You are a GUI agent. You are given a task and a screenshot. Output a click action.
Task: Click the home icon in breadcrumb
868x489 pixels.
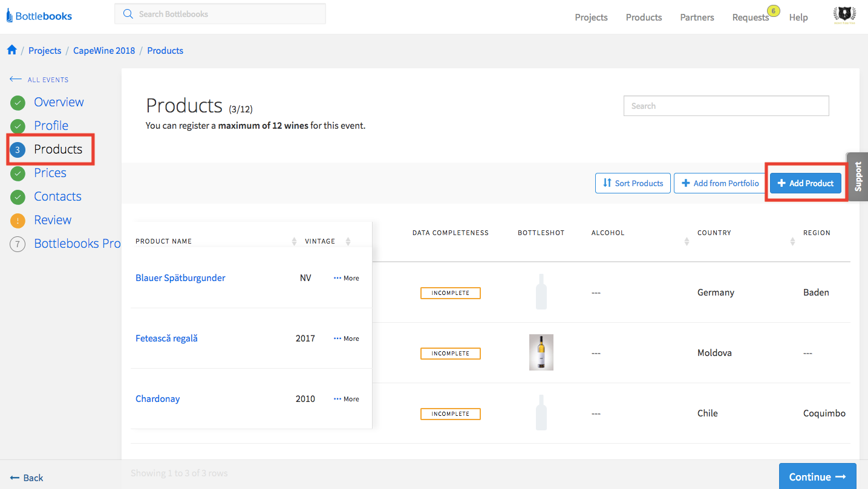(11, 50)
